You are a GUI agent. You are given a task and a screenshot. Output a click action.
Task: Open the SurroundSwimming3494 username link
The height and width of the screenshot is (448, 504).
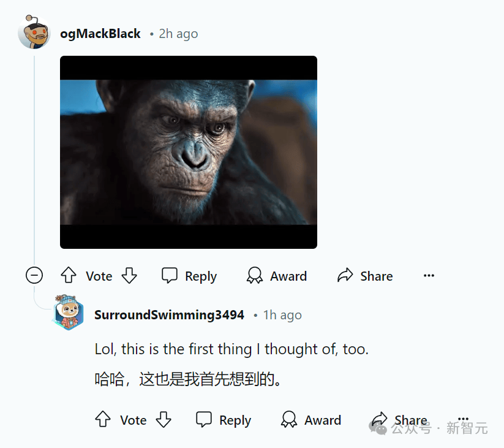click(169, 315)
